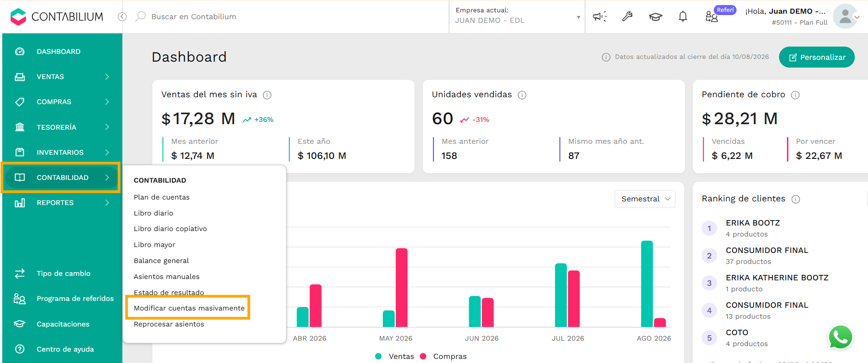Open the WhatsApp chat bubble
868x363 pixels.
coord(840,337)
